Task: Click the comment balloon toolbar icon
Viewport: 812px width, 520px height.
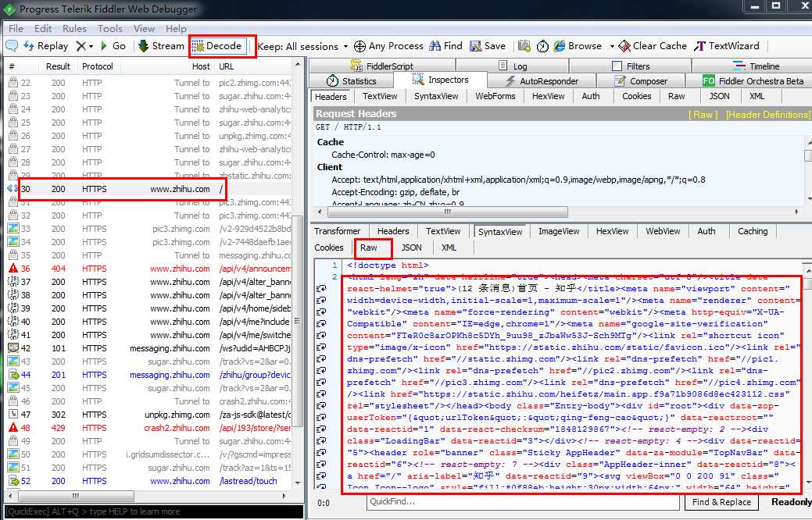Action: (x=12, y=46)
